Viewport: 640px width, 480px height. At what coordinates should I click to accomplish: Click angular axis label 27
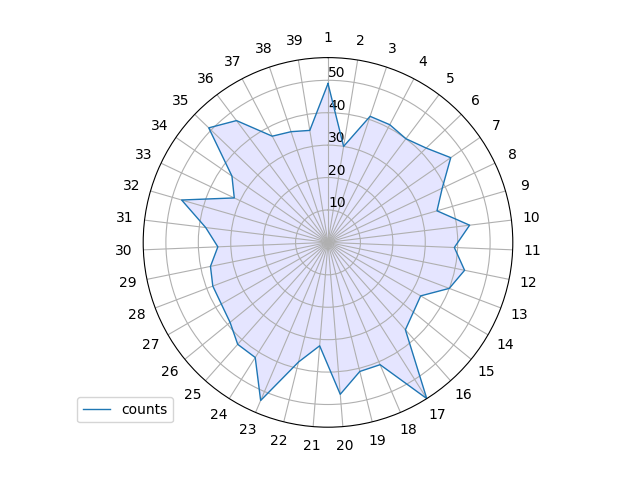[x=151, y=344]
